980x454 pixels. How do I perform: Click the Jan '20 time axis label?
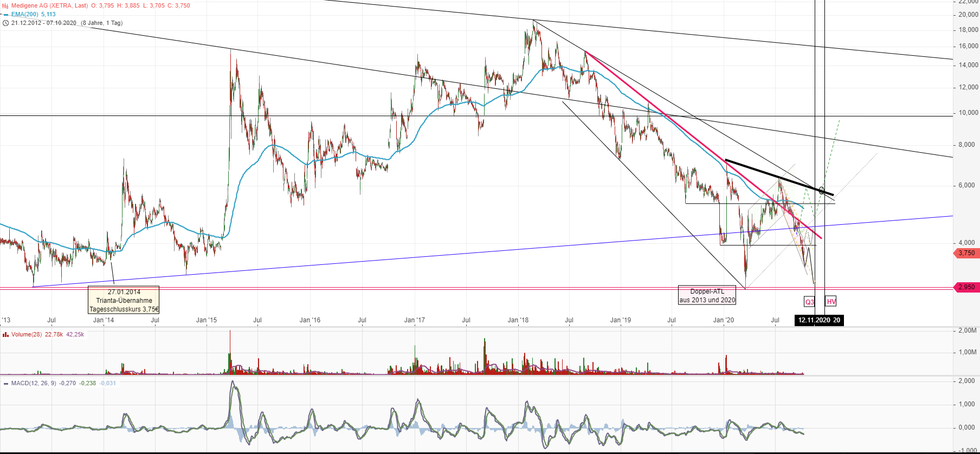click(x=724, y=320)
